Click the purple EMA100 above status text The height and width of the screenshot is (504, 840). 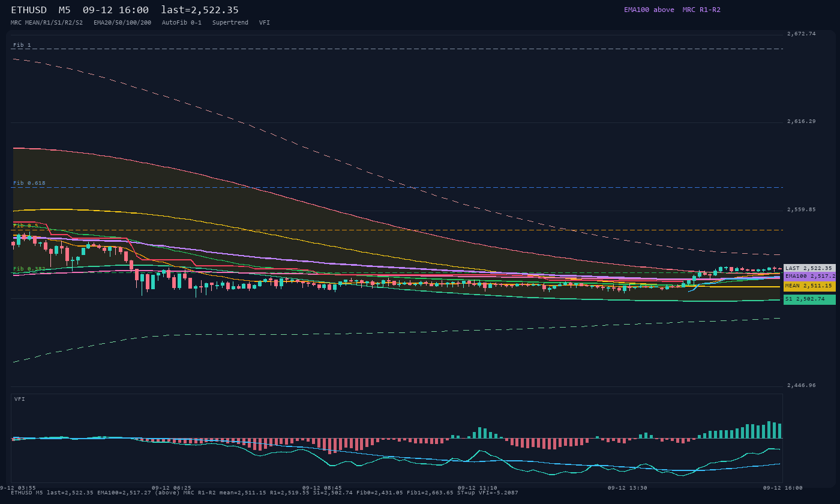click(649, 10)
